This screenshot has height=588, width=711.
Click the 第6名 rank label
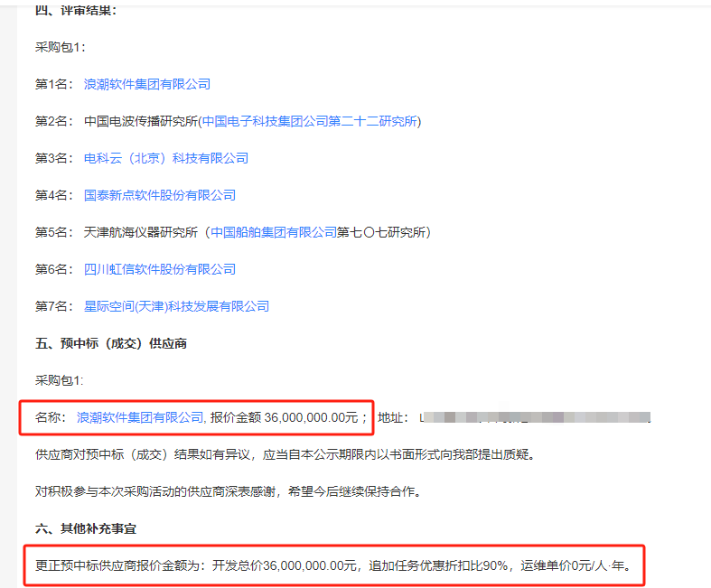[x=54, y=269]
